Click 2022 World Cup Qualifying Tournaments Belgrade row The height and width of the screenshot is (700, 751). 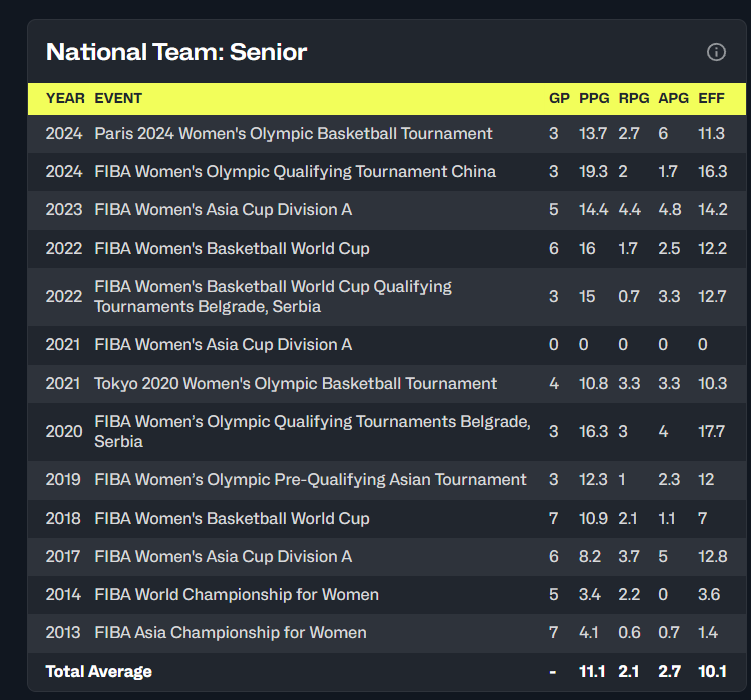pos(272,297)
